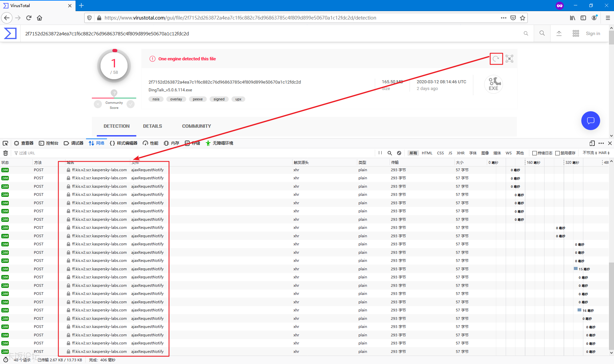Click the 过滤 URL filter input
Image resolution: width=614 pixels, height=364 pixels.
[194, 153]
